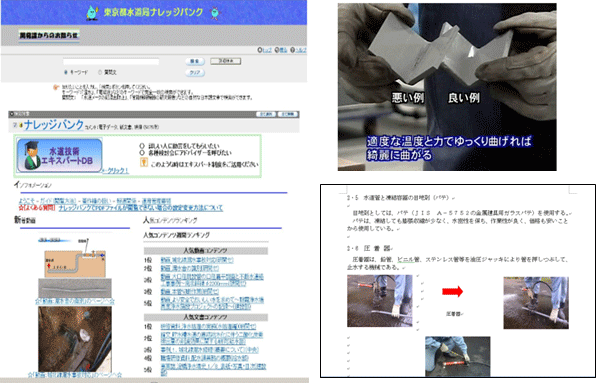Screen dimensions: 596x383
Task: Click the mascot icon right of title
Action: [215, 13]
